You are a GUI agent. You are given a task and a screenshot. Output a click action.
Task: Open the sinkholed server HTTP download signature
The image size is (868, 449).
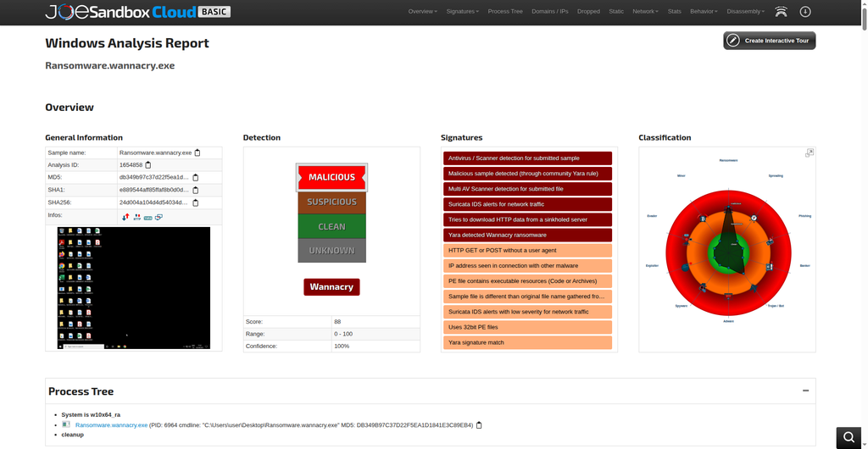click(527, 219)
